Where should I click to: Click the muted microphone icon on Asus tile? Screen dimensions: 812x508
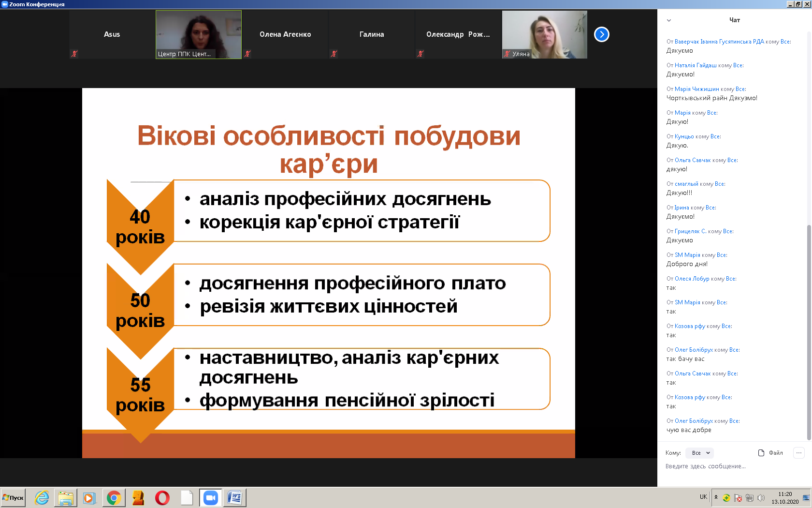tap(74, 54)
